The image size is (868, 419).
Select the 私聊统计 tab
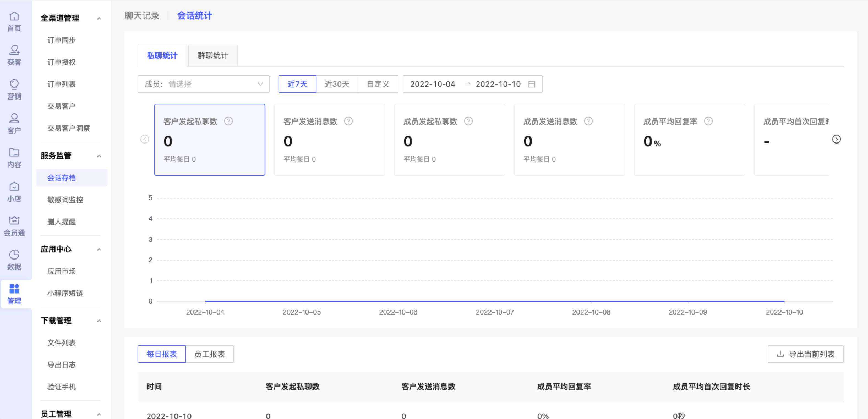pyautogui.click(x=162, y=56)
